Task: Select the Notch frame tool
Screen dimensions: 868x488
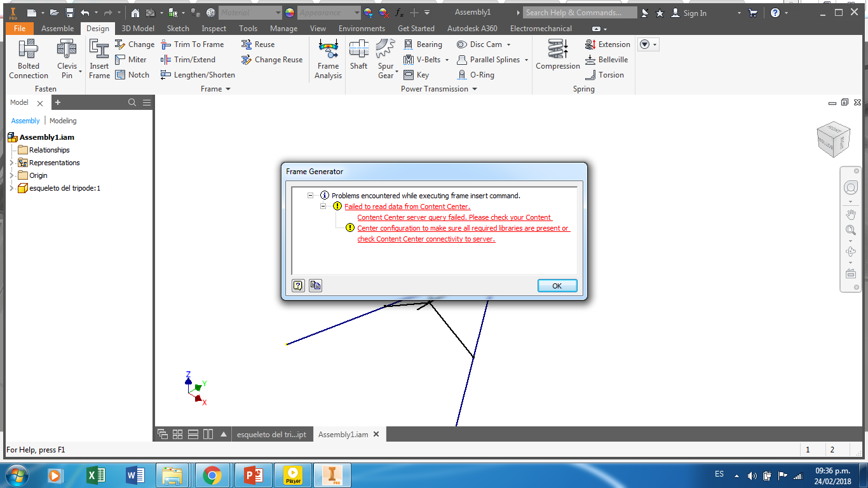Action: point(133,74)
